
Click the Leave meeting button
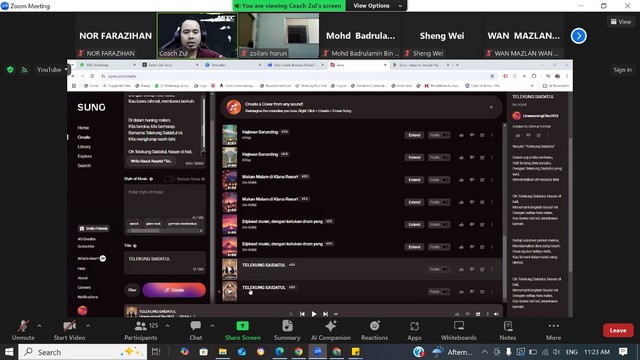coord(618,330)
